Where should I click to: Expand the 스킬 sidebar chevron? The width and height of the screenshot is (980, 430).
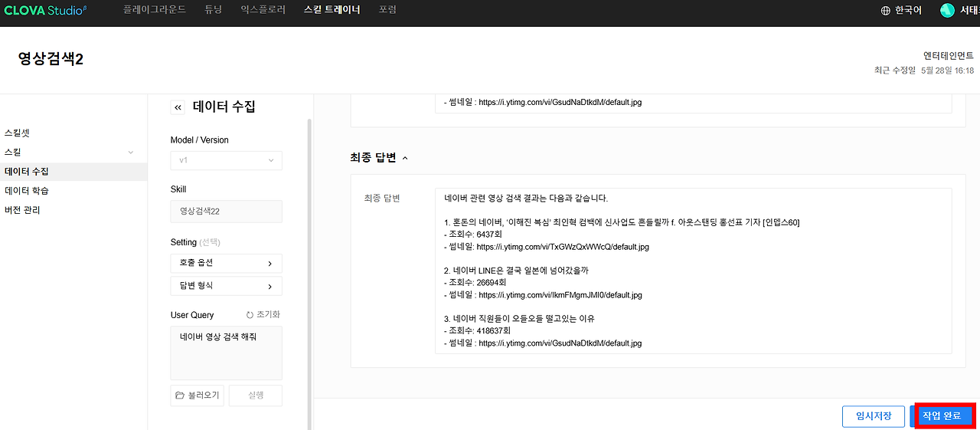(x=131, y=153)
